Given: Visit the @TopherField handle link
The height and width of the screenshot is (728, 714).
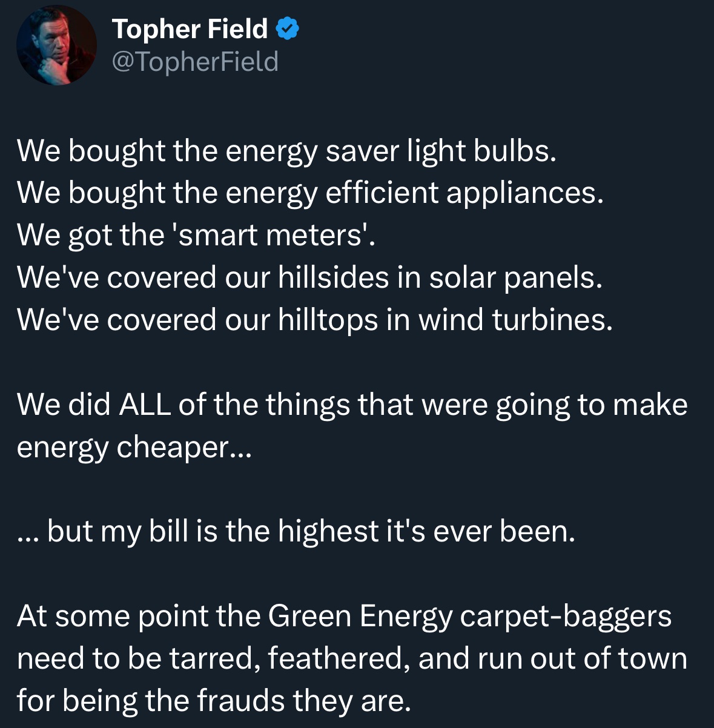Looking at the screenshot, I should pos(195,61).
